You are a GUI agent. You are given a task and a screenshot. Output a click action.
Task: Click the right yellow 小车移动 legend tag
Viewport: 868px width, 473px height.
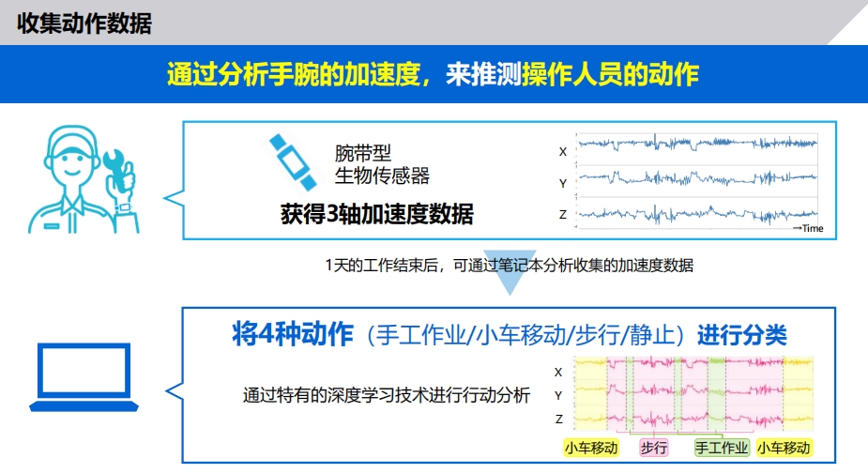point(784,448)
